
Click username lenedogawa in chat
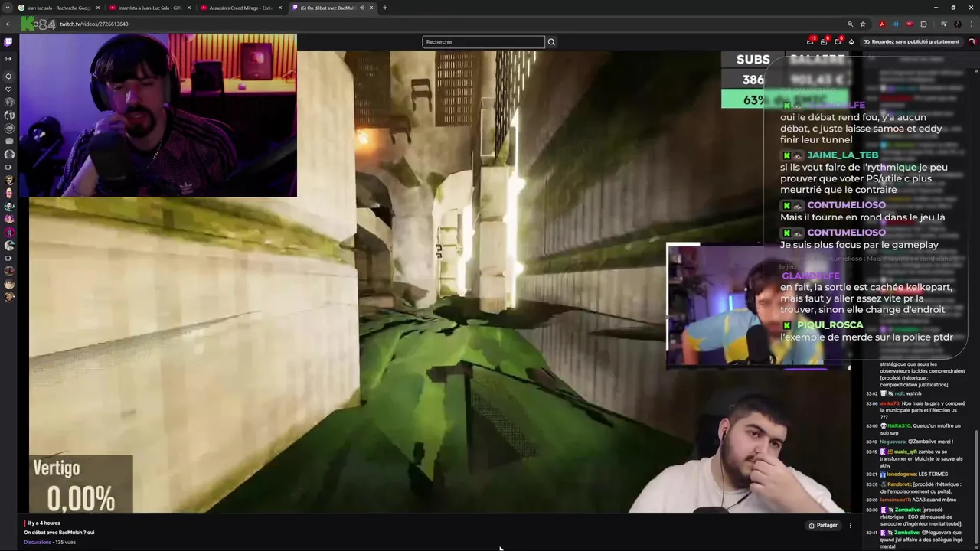pos(901,474)
